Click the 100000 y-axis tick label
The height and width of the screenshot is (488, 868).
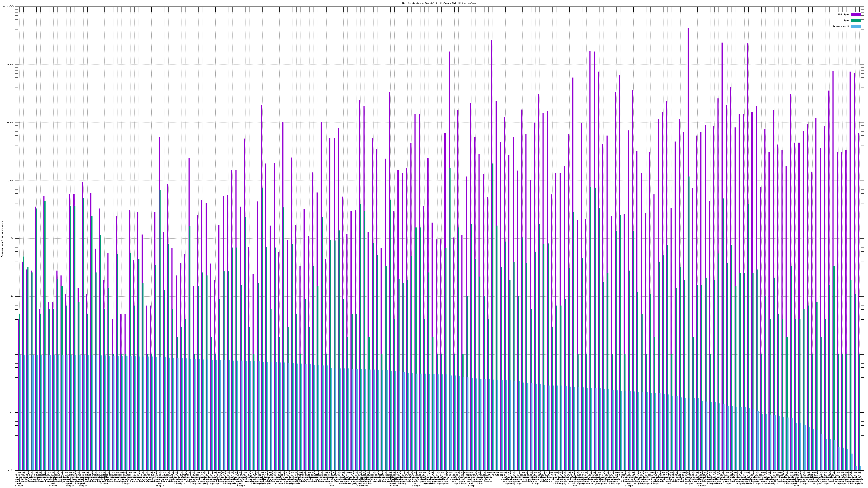[x=10, y=65]
